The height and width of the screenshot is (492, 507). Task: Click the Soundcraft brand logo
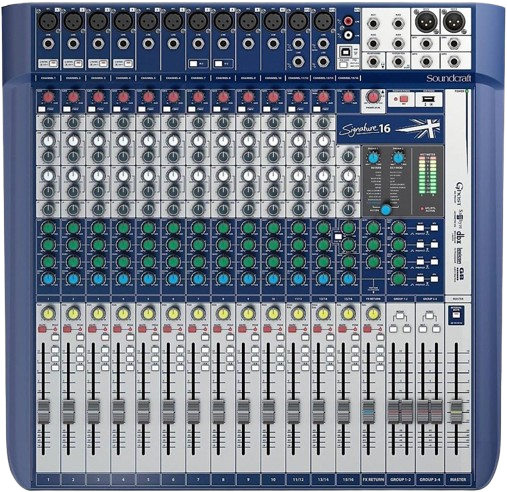coord(449,79)
